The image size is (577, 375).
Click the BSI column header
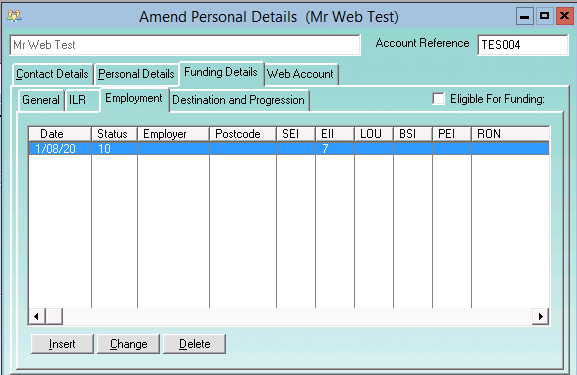pyautogui.click(x=413, y=134)
